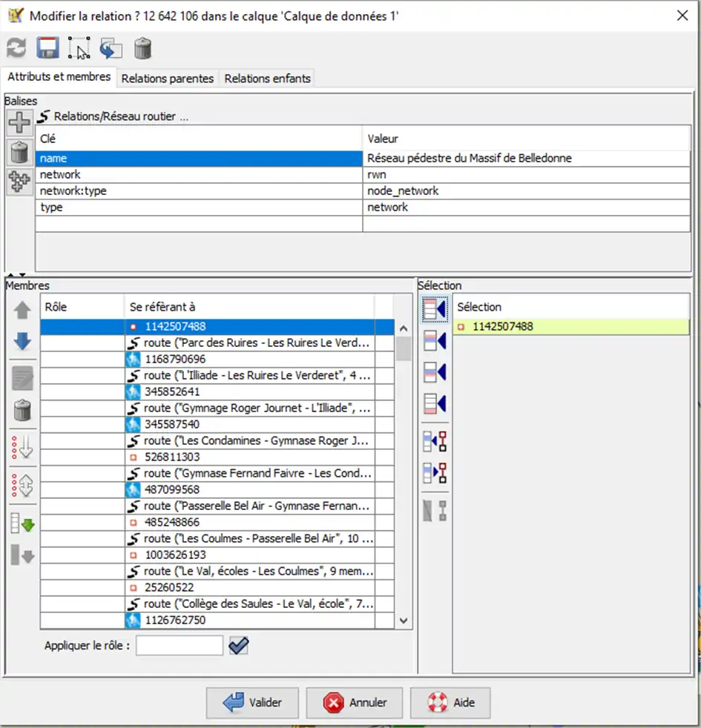Click the Appliquer le rôle text field
This screenshot has height=728, width=701.
click(180, 646)
